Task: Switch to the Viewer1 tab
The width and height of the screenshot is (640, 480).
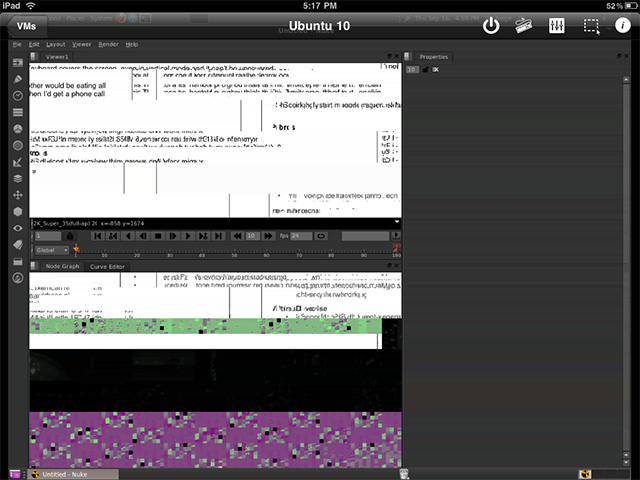Action: [57, 57]
